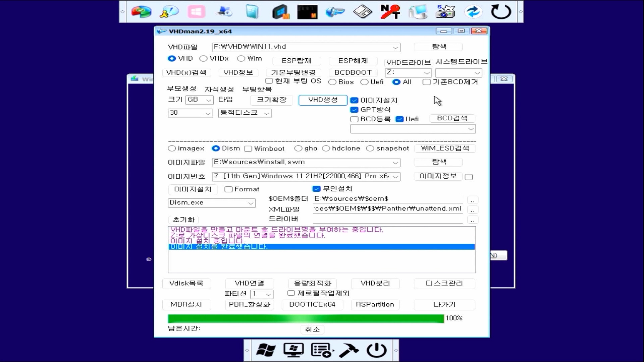The image size is (644, 362).
Task: Toggle the GPT방식 checkbox
Action: [x=354, y=110]
